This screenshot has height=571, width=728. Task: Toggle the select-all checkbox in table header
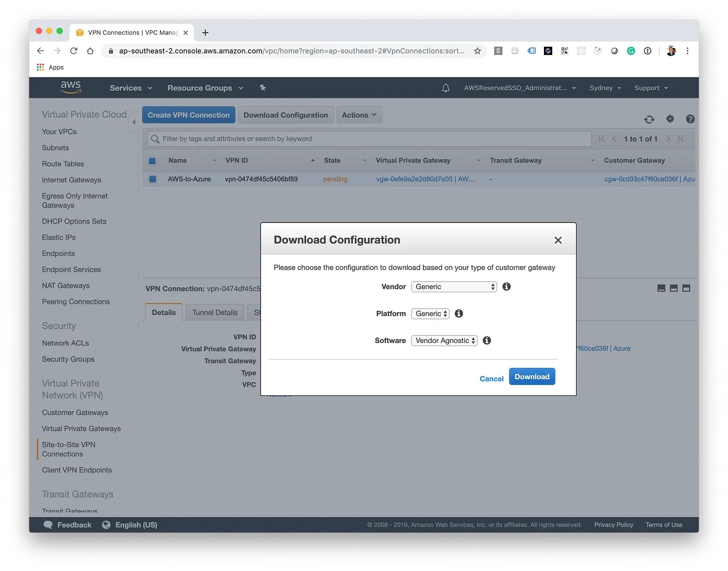152,161
